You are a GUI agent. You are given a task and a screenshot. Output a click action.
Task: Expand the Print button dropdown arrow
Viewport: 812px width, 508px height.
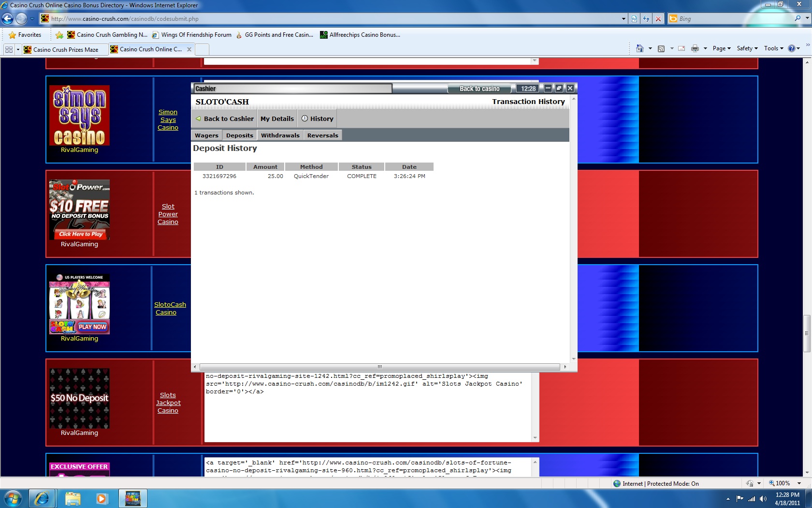coord(705,48)
